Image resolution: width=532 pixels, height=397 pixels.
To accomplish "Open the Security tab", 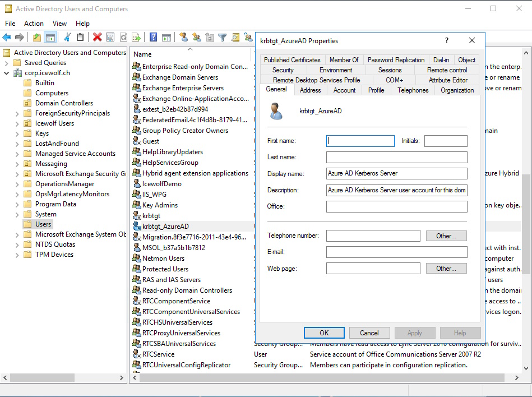I will click(x=283, y=70).
